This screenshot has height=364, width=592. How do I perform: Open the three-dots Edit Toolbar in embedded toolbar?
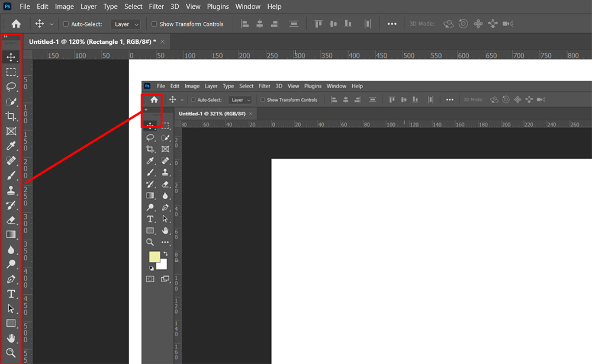(x=165, y=242)
